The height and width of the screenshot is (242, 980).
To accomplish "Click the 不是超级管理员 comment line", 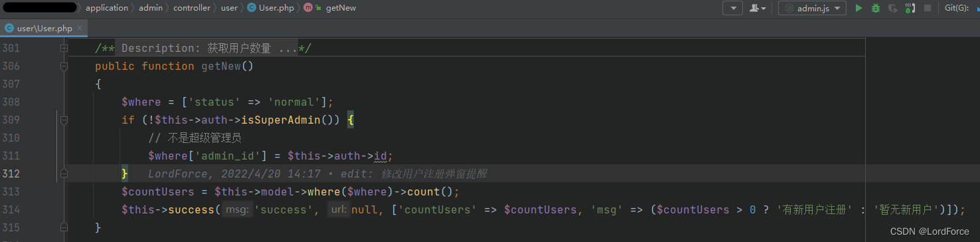I will 195,138.
